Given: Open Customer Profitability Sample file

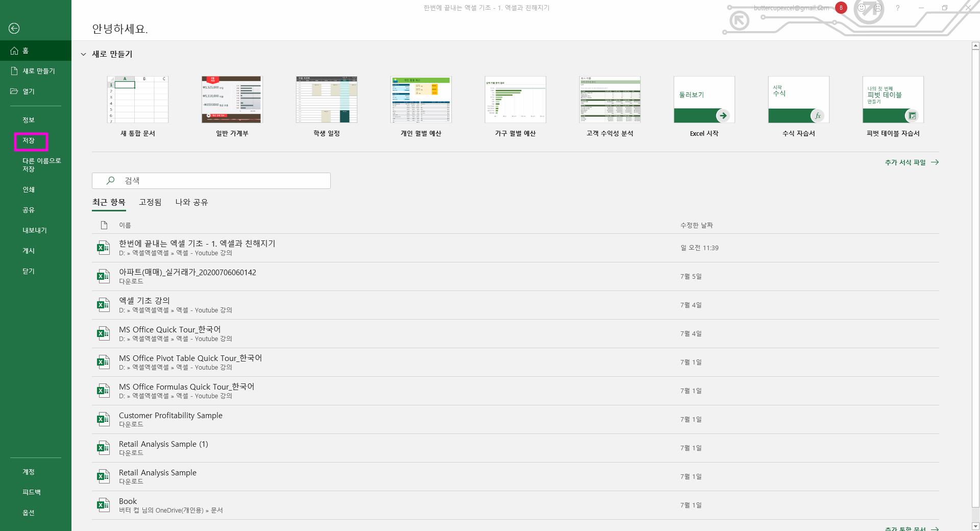Looking at the screenshot, I should [x=516, y=419].
